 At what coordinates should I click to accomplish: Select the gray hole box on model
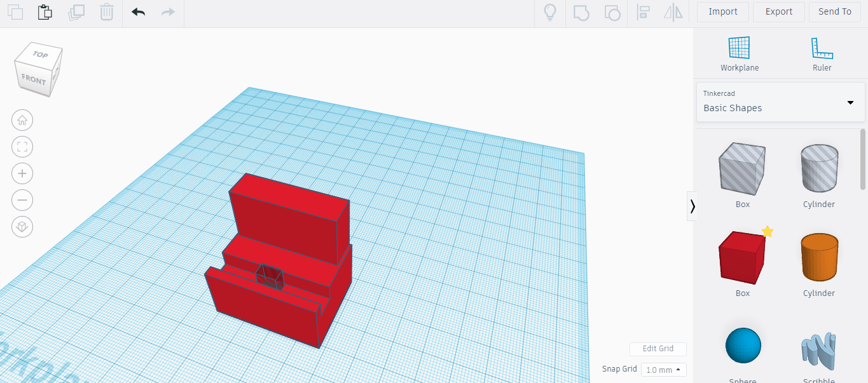[x=270, y=277]
